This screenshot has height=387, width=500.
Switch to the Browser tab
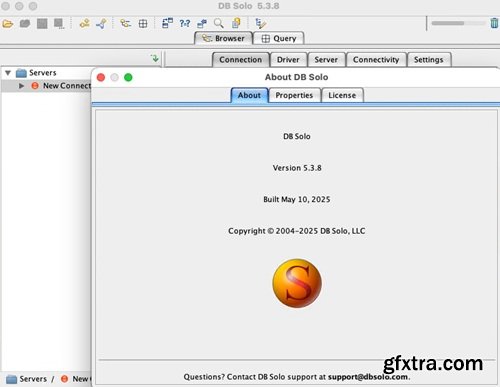tap(224, 38)
